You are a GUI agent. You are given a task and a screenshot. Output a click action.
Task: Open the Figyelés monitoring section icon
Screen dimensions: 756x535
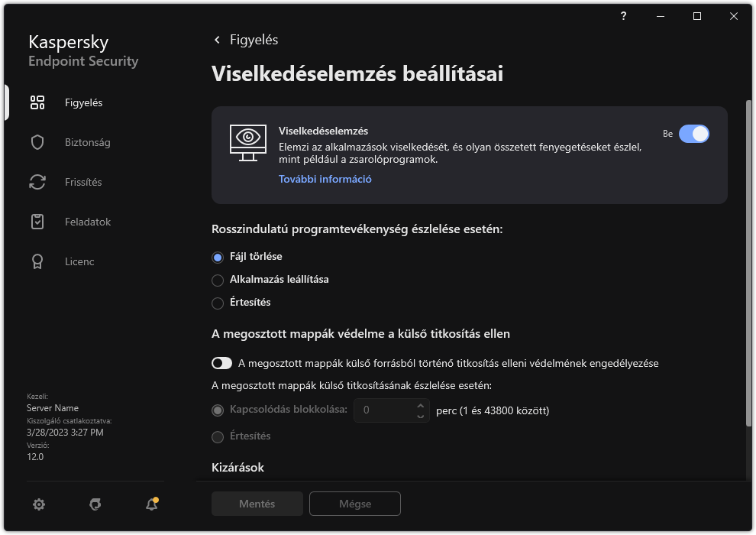point(37,102)
